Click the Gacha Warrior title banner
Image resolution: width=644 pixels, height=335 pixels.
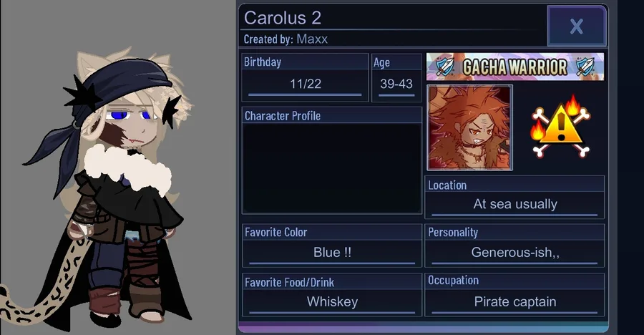(x=515, y=67)
